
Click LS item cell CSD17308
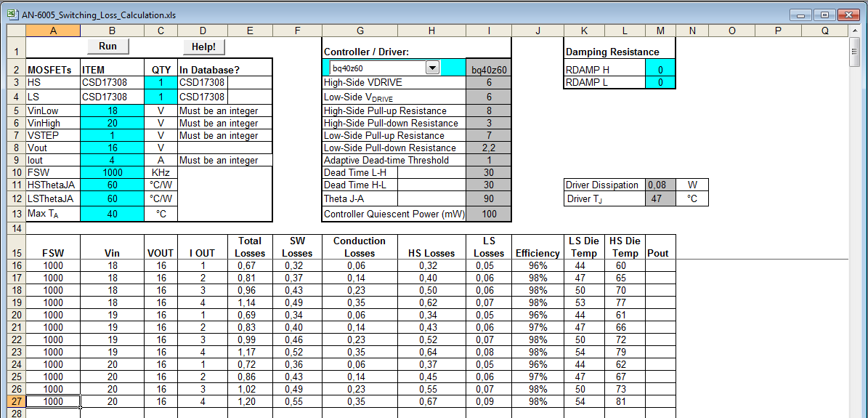pyautogui.click(x=113, y=97)
